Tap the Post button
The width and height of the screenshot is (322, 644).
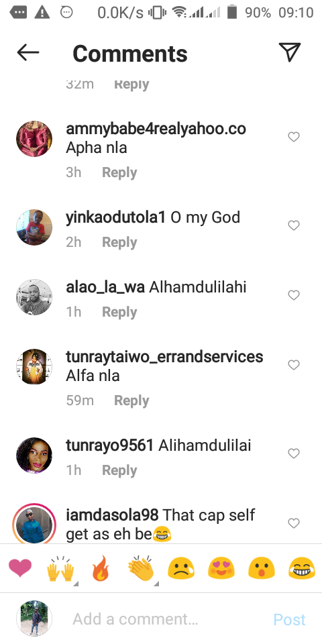tap(290, 619)
